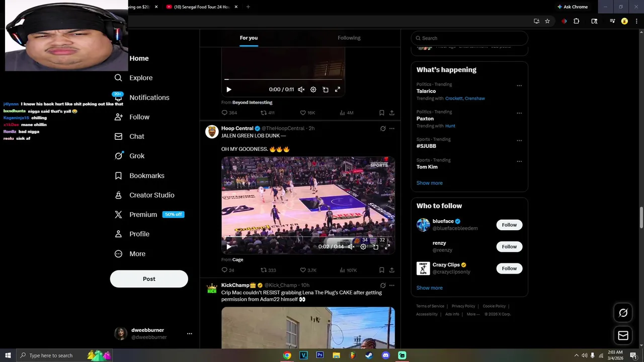The width and height of the screenshot is (644, 362).
Task: Toggle fullscreen on Hoop Central video
Action: click(x=387, y=247)
